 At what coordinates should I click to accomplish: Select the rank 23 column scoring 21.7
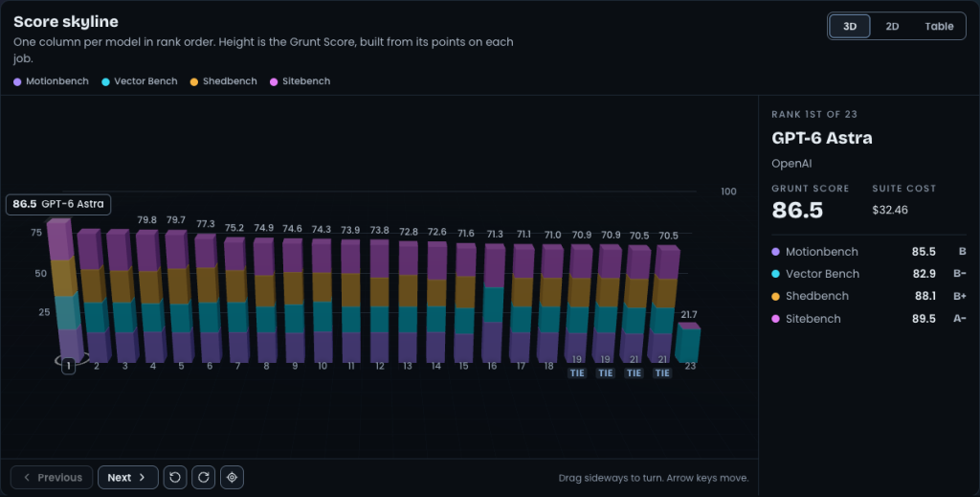[688, 342]
